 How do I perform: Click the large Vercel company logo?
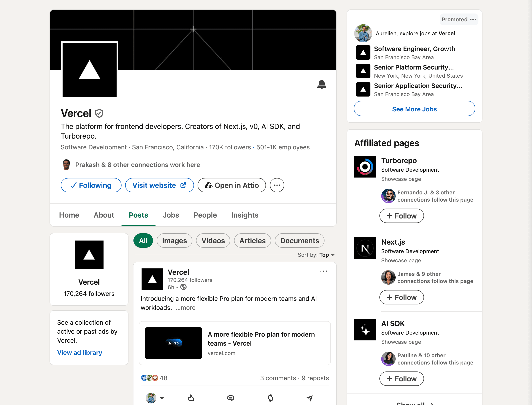89,70
